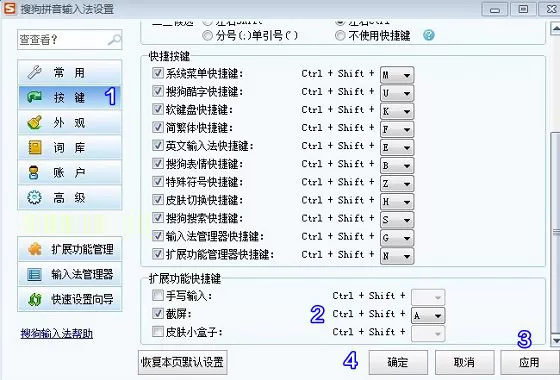
Task: Click the vertical scrollbar thumb
Action: click(555, 232)
